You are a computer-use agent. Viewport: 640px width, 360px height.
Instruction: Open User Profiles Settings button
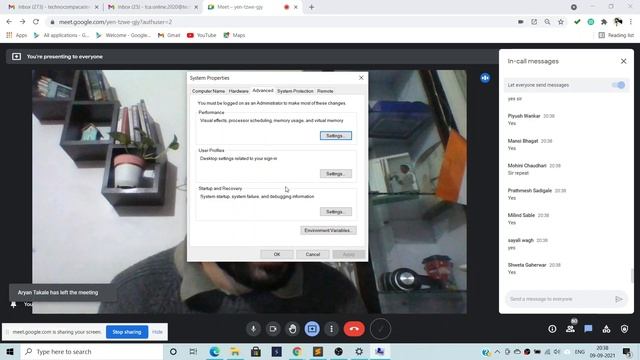coord(336,173)
